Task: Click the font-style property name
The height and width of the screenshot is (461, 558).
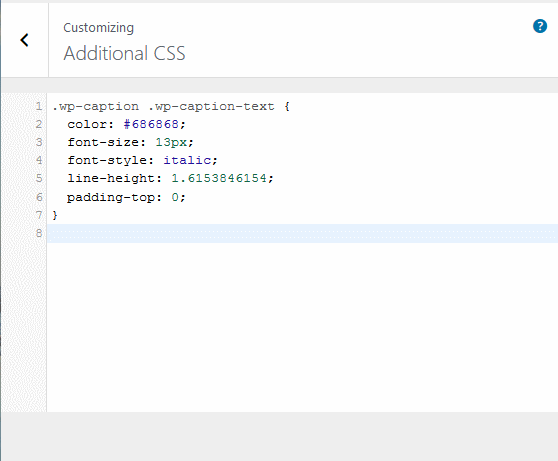Action: click(x=107, y=160)
